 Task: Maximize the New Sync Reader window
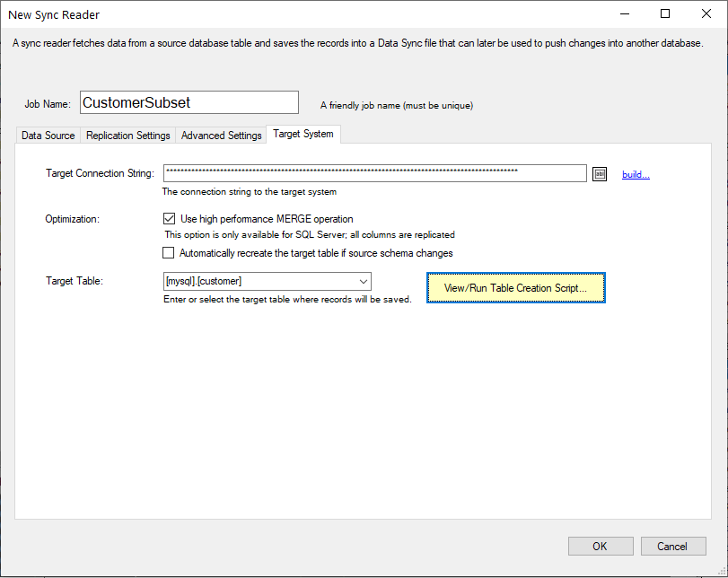[x=665, y=14]
